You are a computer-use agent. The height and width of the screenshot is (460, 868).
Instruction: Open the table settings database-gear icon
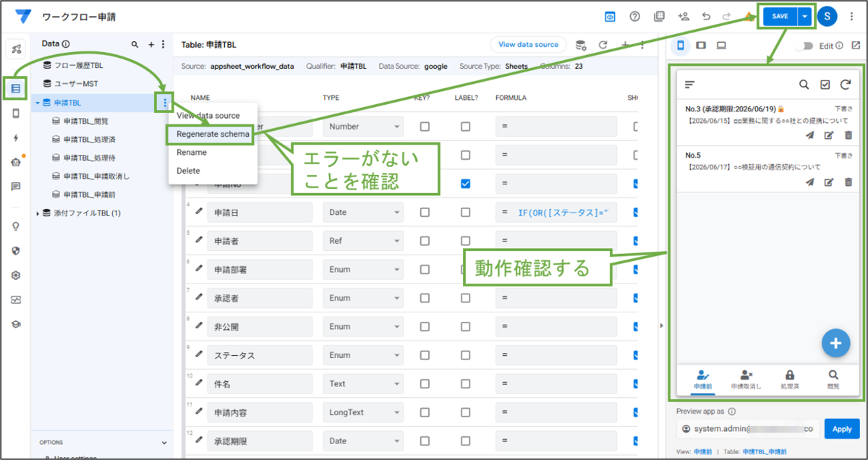pos(580,45)
